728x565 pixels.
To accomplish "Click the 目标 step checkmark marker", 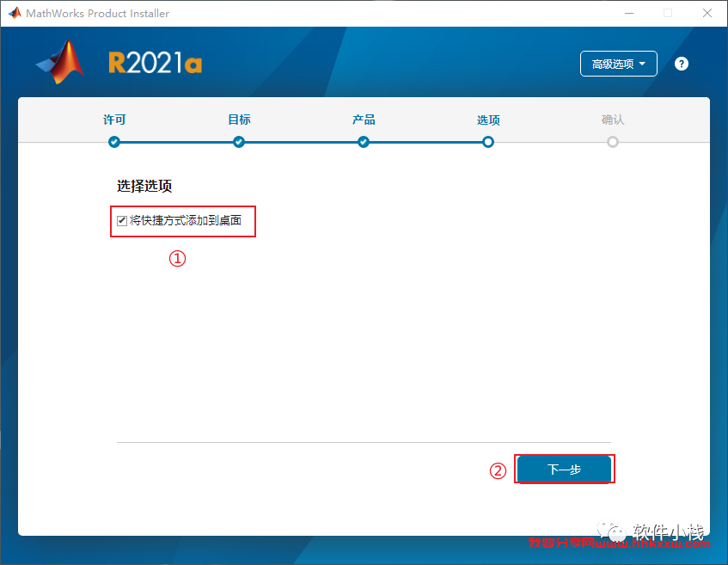I will (239, 142).
